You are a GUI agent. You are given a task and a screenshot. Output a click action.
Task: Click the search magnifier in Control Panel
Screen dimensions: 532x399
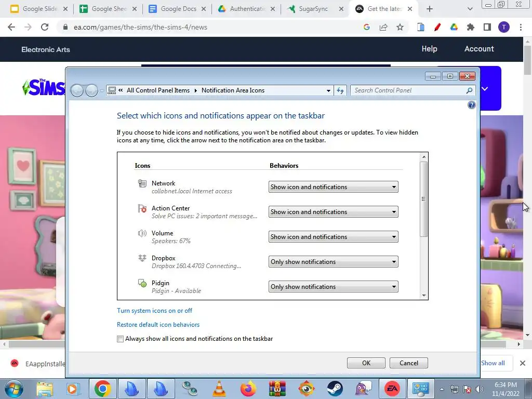469,90
